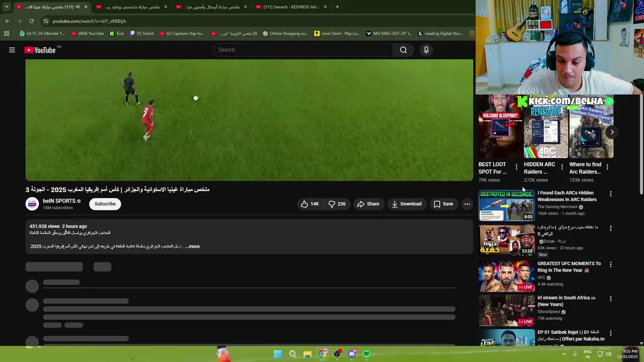The image size is (644, 362).
Task: Open the Capitano Rap bookmark
Action: point(182,34)
